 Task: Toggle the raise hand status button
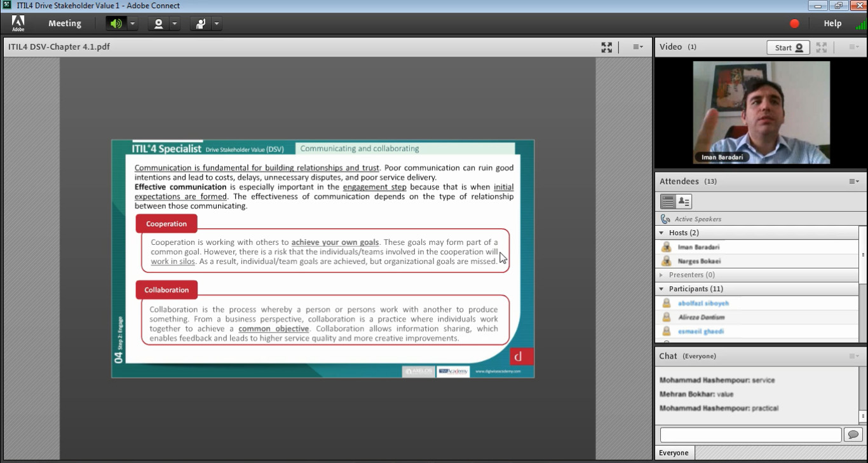click(201, 24)
